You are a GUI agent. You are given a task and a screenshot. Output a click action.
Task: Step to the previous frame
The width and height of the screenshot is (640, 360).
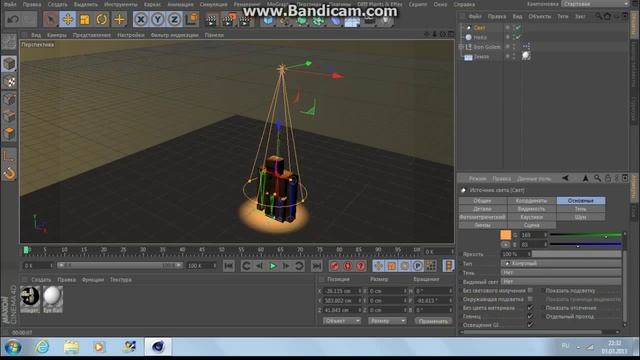(x=259, y=266)
